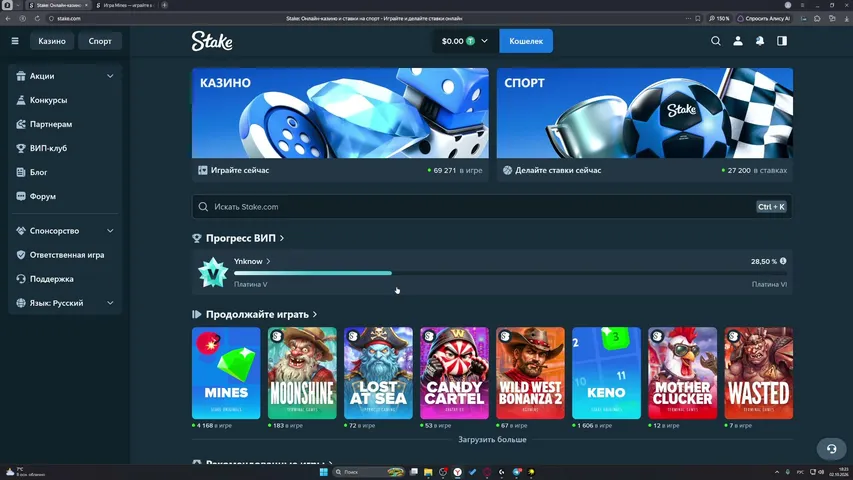Open Wild West Bonanza 2 thumbnail
853x480 pixels.
tap(530, 373)
